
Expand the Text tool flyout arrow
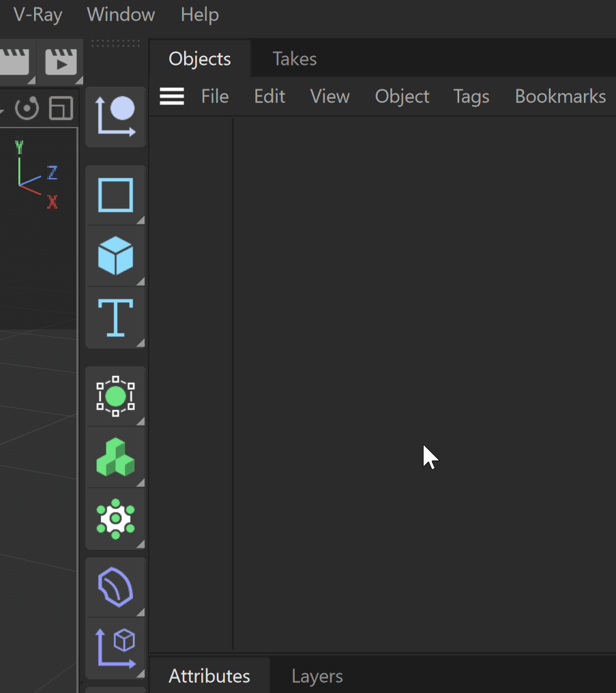(x=141, y=343)
